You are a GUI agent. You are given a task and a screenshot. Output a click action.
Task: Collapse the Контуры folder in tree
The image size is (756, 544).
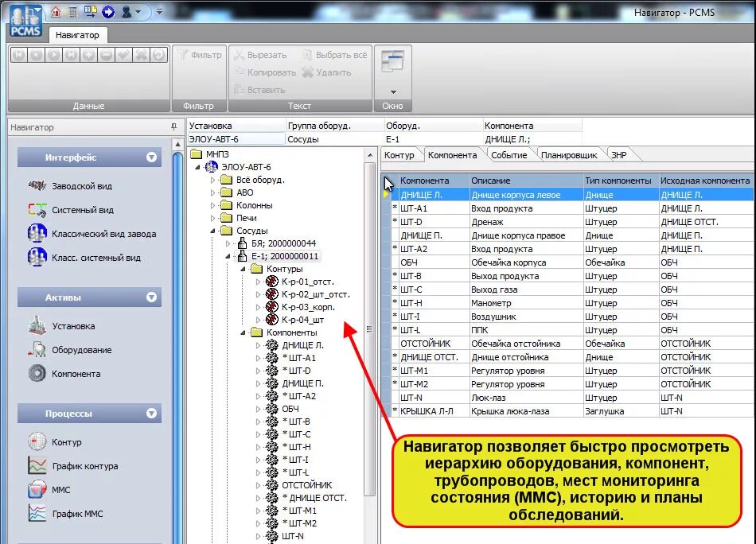pyautogui.click(x=243, y=269)
